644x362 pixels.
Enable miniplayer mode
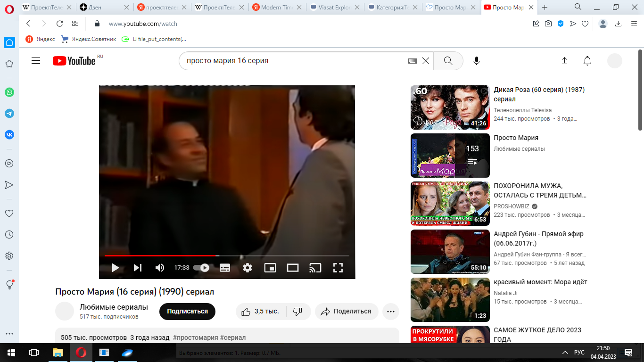[270, 268]
